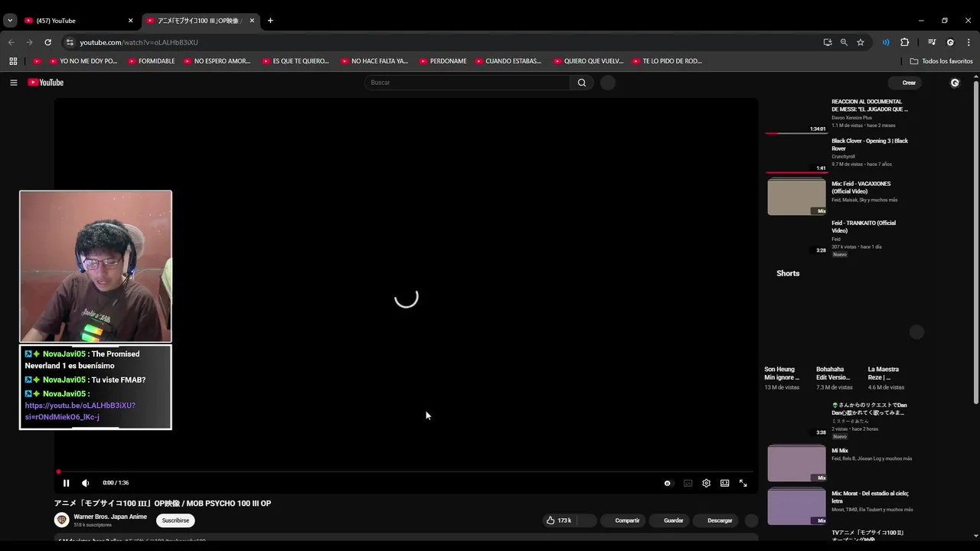This screenshot has height=551, width=980.
Task: Close the (457) YouTube tab
Action: (130, 21)
